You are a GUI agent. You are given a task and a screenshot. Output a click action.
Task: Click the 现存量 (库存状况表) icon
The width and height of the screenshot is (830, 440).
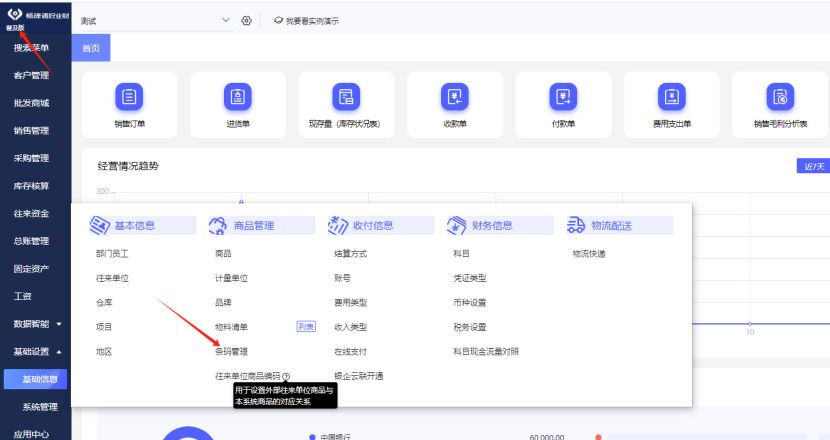346,98
